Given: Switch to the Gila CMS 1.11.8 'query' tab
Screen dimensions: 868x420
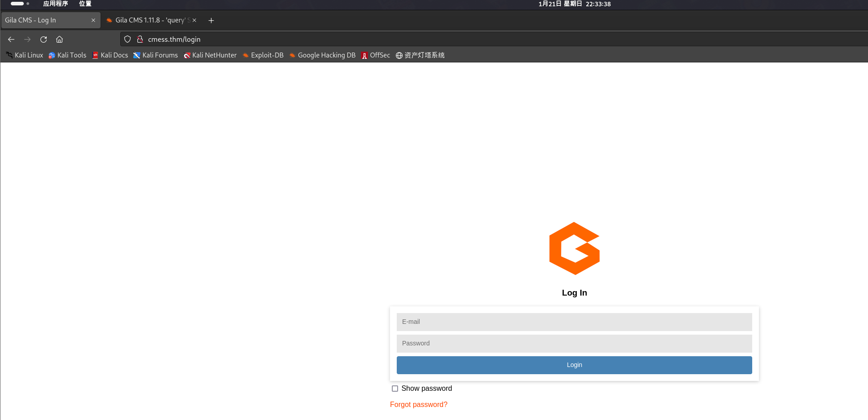Looking at the screenshot, I should tap(152, 20).
